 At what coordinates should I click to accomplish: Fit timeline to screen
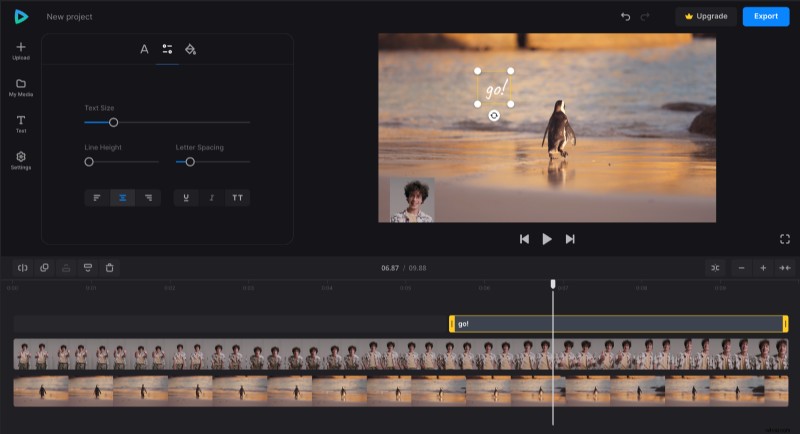785,268
